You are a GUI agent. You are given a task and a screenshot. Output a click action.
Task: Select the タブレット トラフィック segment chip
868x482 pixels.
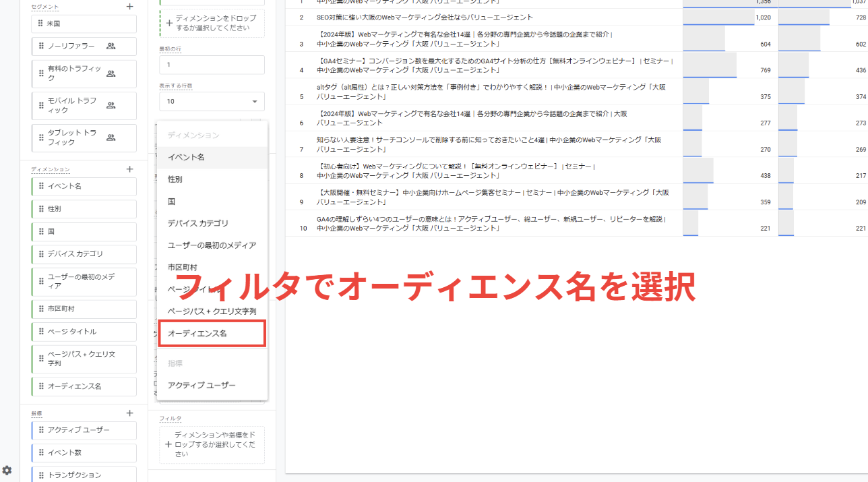(x=84, y=138)
